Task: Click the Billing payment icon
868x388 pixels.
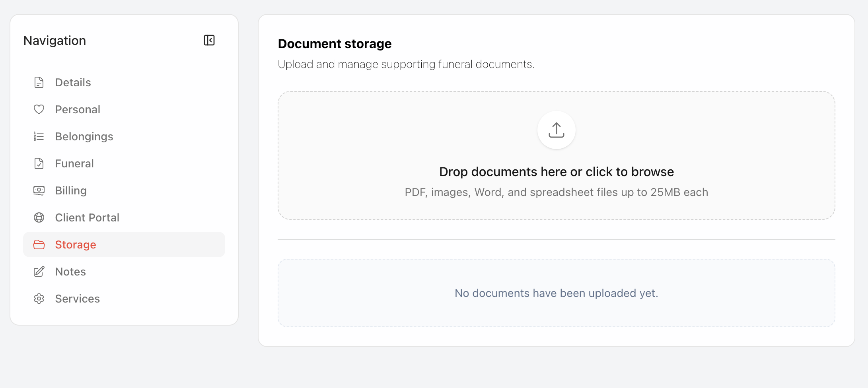Action: (39, 190)
